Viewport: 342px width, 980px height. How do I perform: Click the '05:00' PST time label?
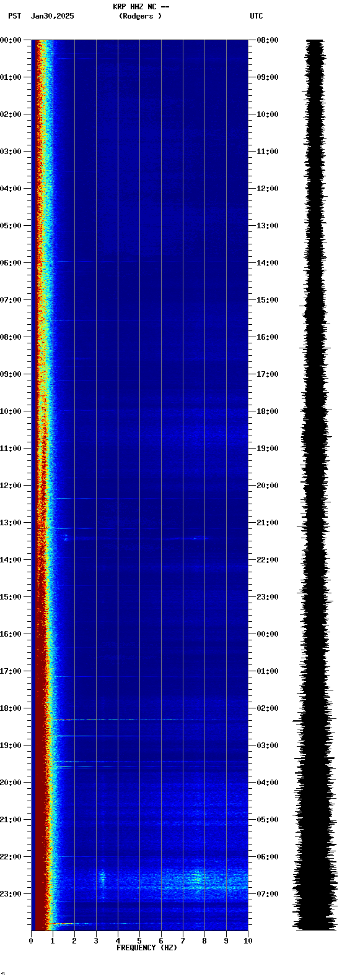pyautogui.click(x=11, y=226)
